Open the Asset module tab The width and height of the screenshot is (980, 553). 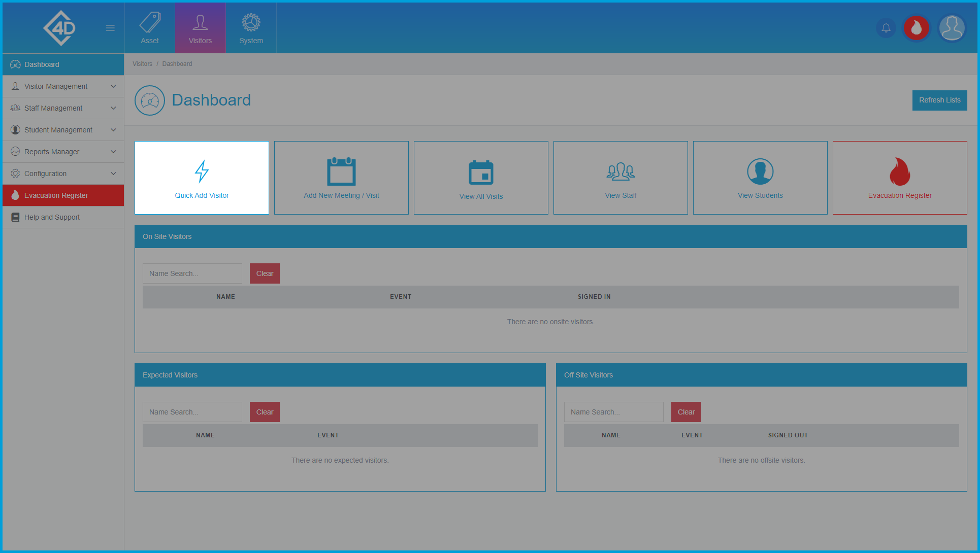[150, 28]
